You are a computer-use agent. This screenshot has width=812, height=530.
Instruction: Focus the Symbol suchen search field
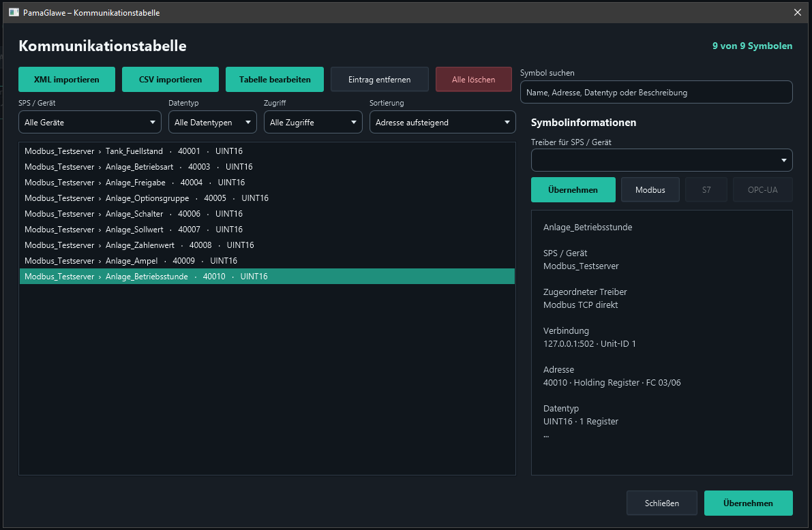656,92
